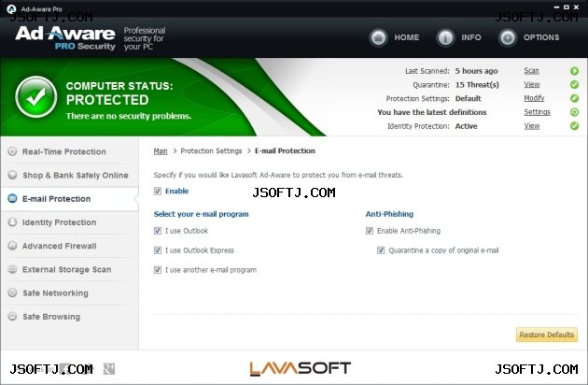
Task: Click the External Storage Scan icon
Action: 12,269
